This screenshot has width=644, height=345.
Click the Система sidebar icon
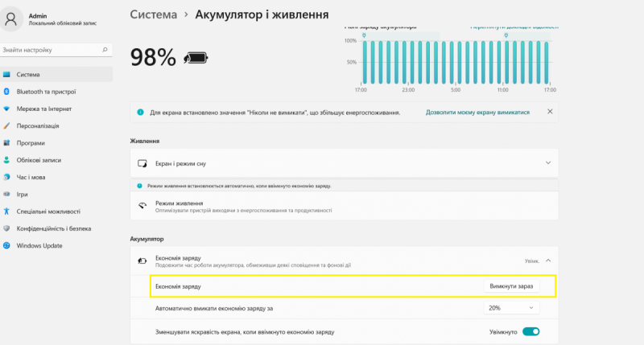pyautogui.click(x=6, y=74)
